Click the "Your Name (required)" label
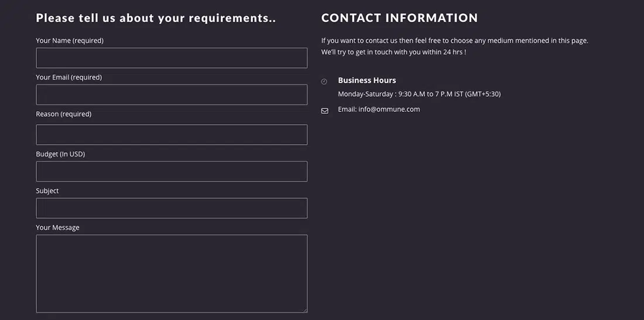644x320 pixels. (70, 40)
